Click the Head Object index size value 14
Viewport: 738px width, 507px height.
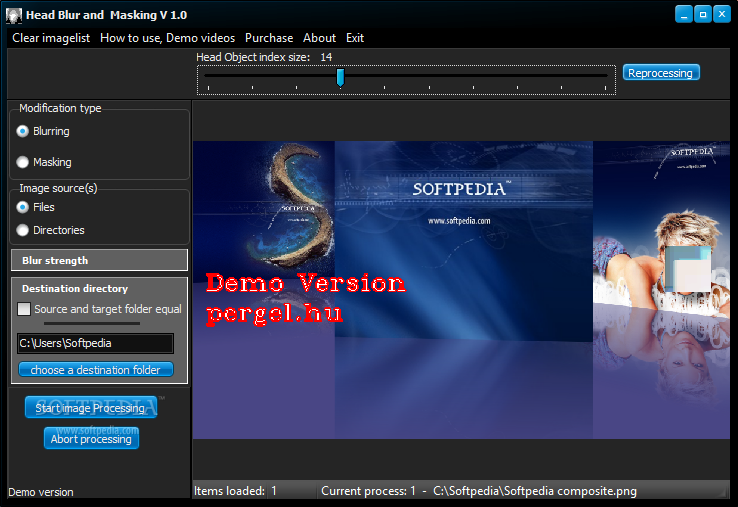point(326,57)
